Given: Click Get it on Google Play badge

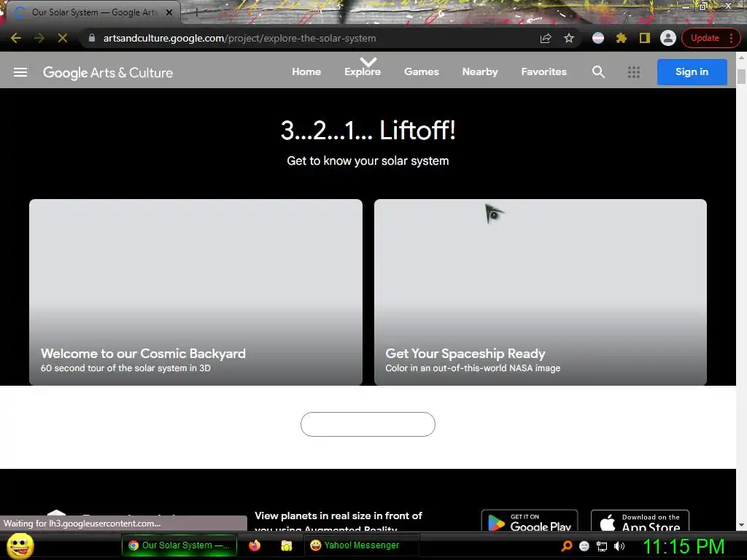Looking at the screenshot, I should (530, 521).
